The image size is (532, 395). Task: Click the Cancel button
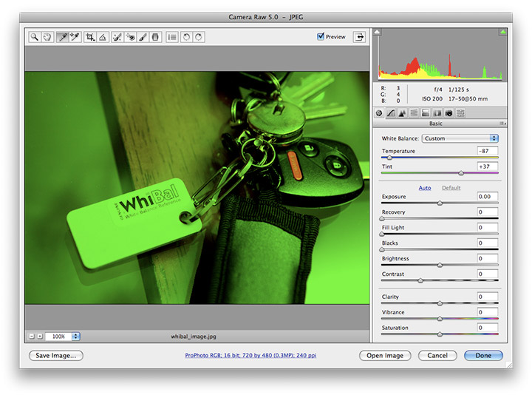pyautogui.click(x=437, y=356)
